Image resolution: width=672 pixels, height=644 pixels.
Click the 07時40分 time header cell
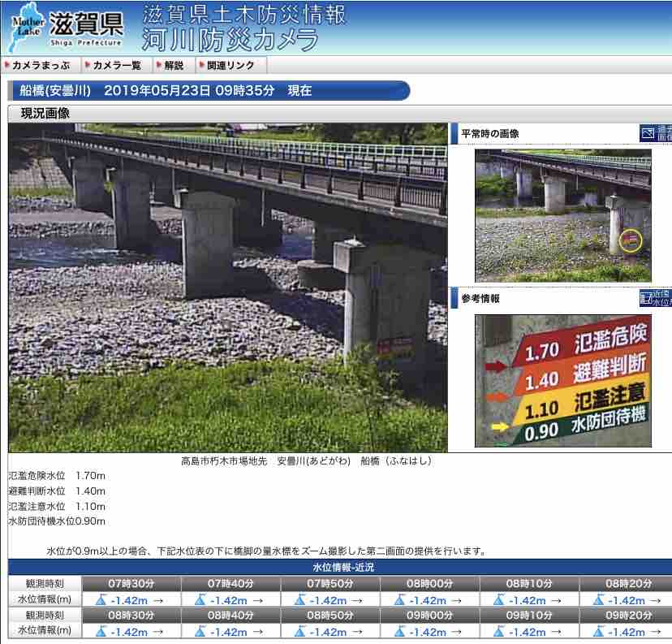(x=230, y=584)
